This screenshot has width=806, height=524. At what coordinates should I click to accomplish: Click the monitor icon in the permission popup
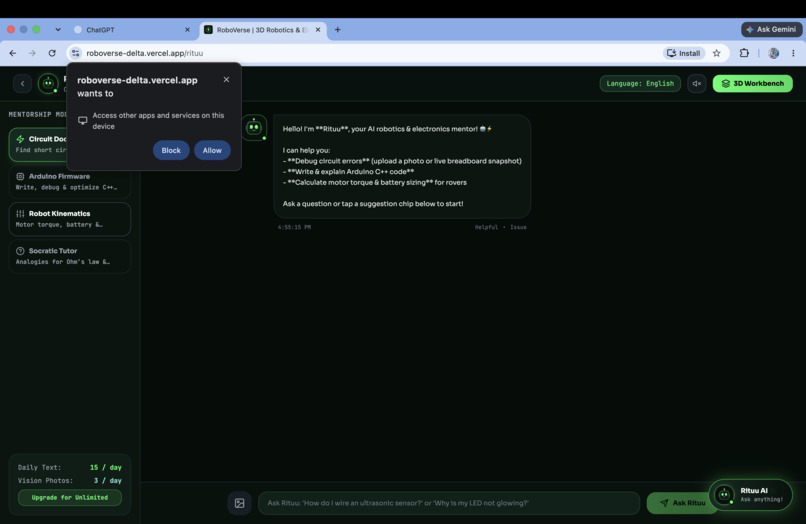pos(82,120)
